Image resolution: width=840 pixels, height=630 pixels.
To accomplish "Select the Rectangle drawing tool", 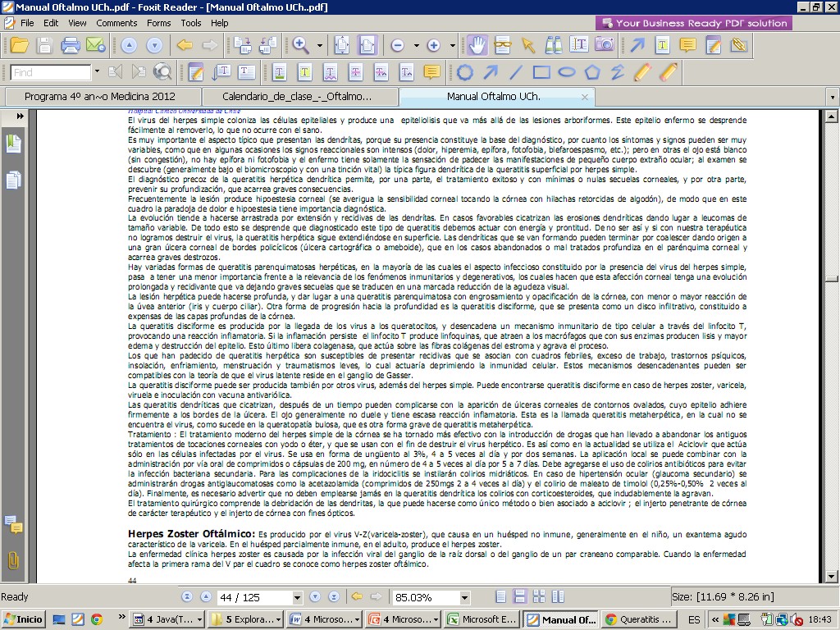I will 541,72.
